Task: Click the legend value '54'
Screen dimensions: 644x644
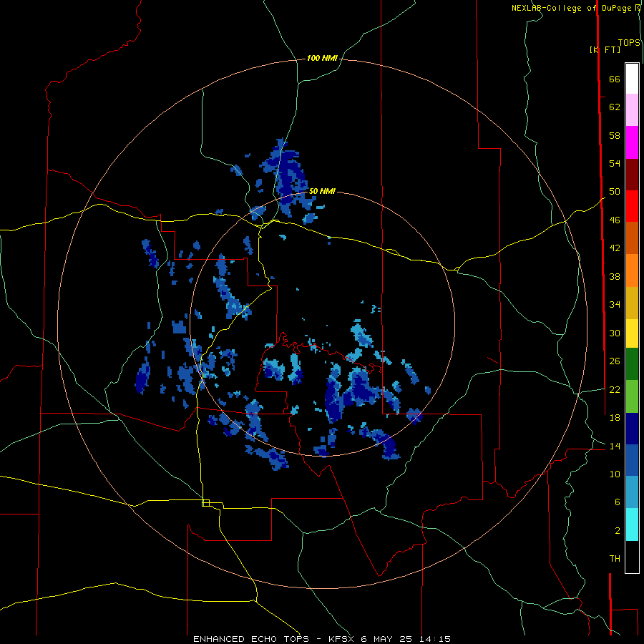Action: [615, 163]
